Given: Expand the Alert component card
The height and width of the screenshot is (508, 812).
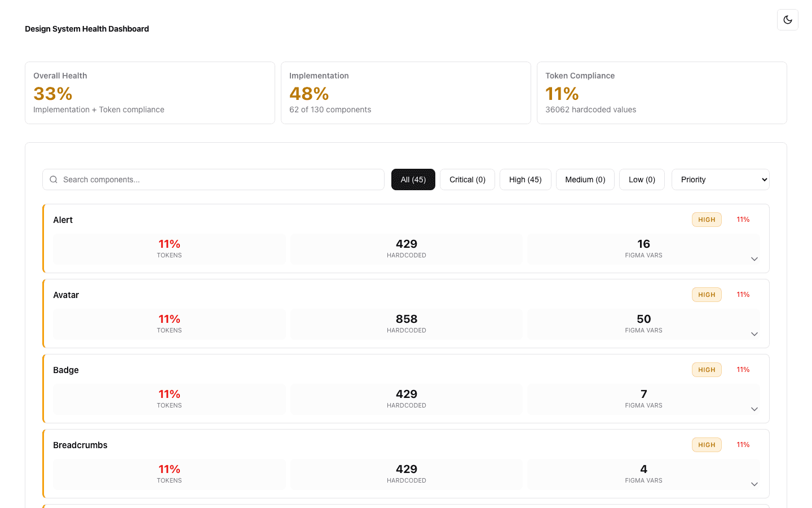Looking at the screenshot, I should pyautogui.click(x=754, y=259).
